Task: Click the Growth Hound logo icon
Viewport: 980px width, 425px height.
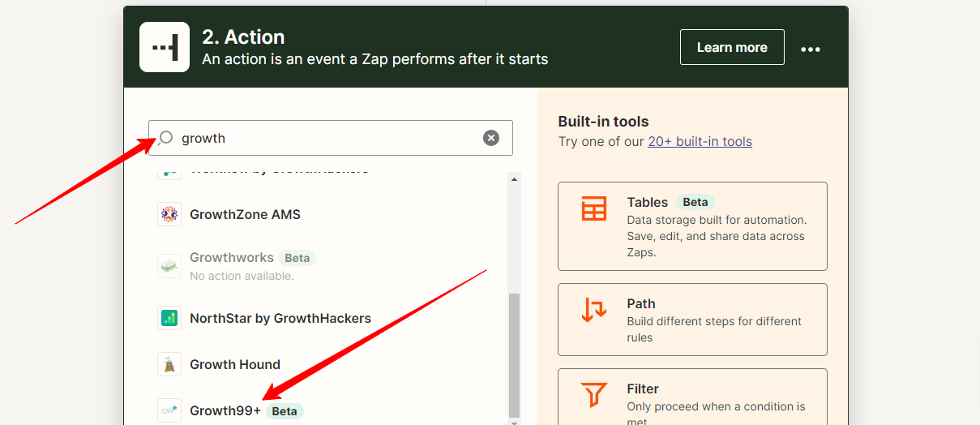Action: pos(169,364)
